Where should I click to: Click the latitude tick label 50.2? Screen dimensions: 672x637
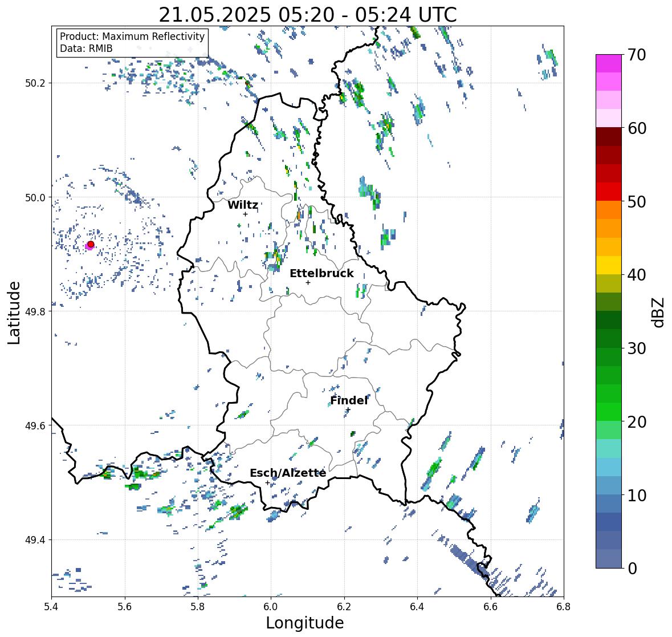tap(35, 83)
